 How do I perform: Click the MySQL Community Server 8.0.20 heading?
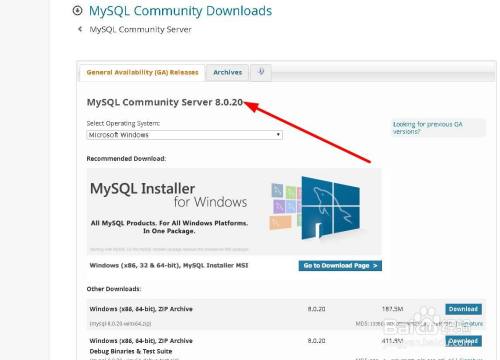coord(165,102)
